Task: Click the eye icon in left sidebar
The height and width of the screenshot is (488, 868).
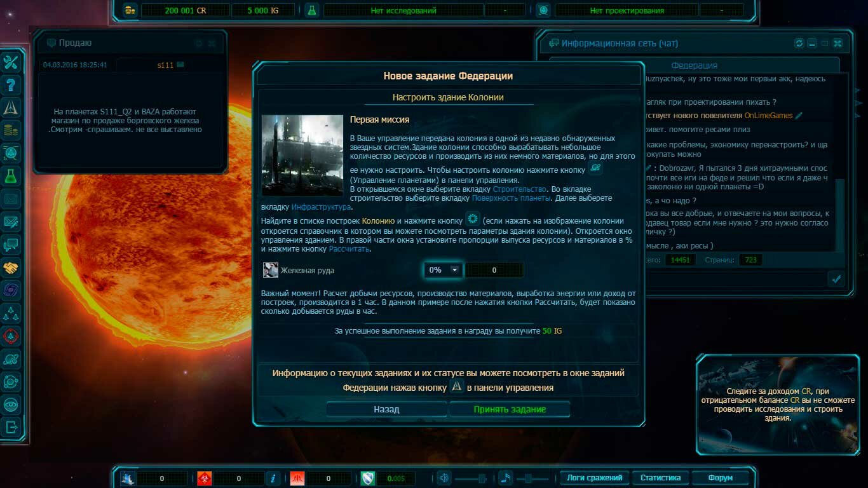Action: pos(12,405)
